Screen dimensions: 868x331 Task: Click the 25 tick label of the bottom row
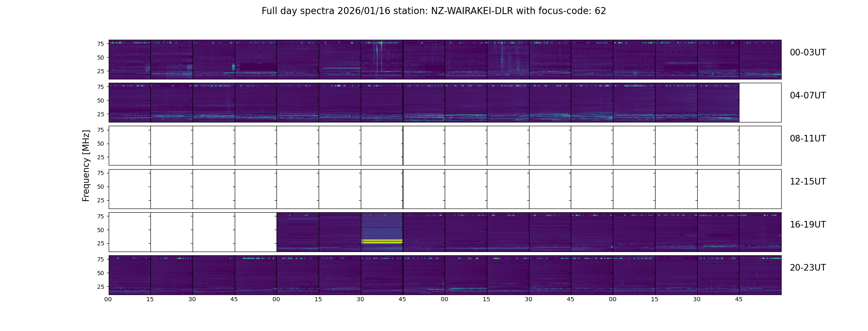coord(100,287)
